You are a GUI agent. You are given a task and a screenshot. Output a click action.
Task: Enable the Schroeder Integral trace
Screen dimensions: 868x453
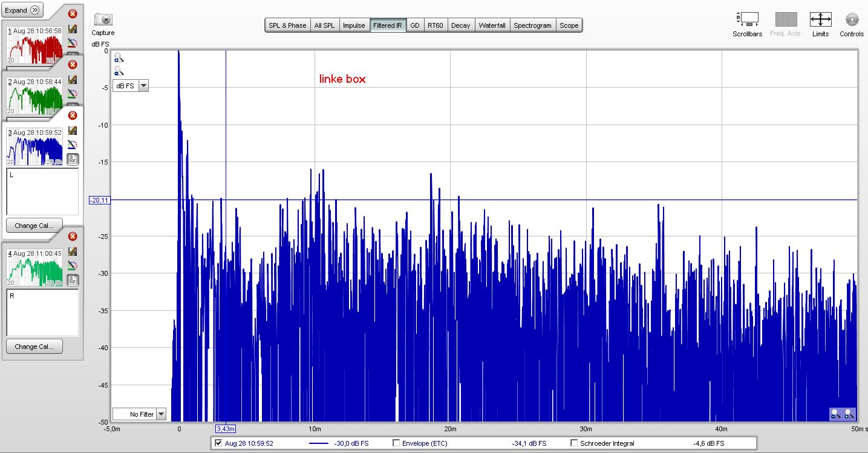coord(574,443)
